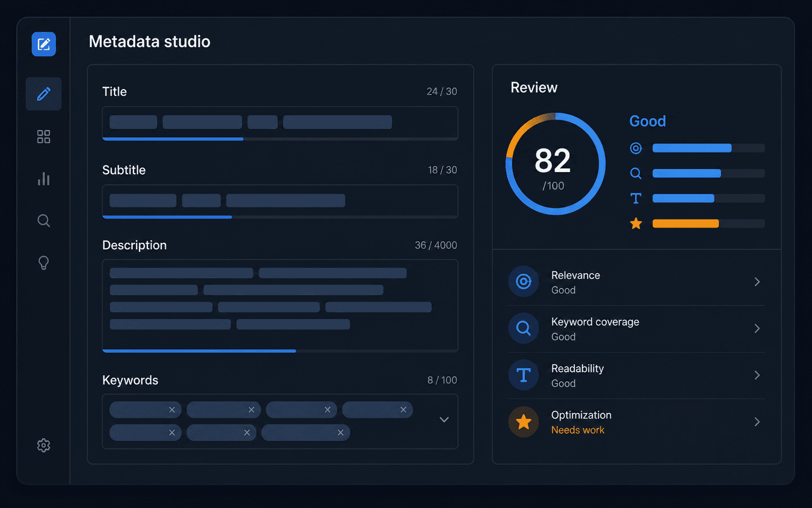Click the 82 score ring
The image size is (812, 508).
pyautogui.click(x=555, y=164)
